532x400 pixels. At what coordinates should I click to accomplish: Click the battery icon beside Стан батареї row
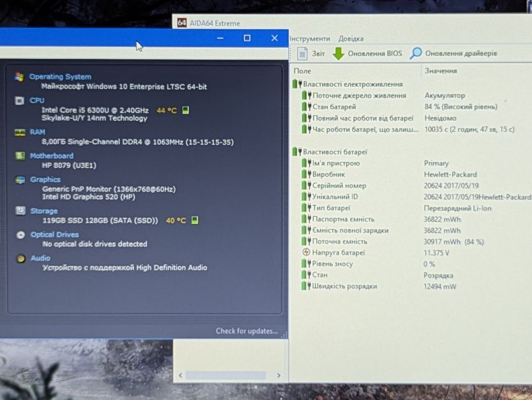click(x=307, y=106)
